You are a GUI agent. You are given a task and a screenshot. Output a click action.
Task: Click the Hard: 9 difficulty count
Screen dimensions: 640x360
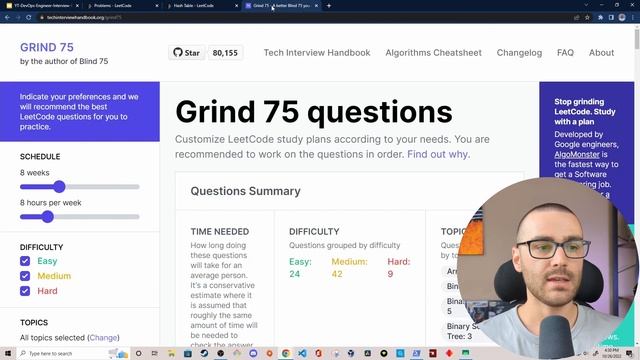(x=399, y=268)
